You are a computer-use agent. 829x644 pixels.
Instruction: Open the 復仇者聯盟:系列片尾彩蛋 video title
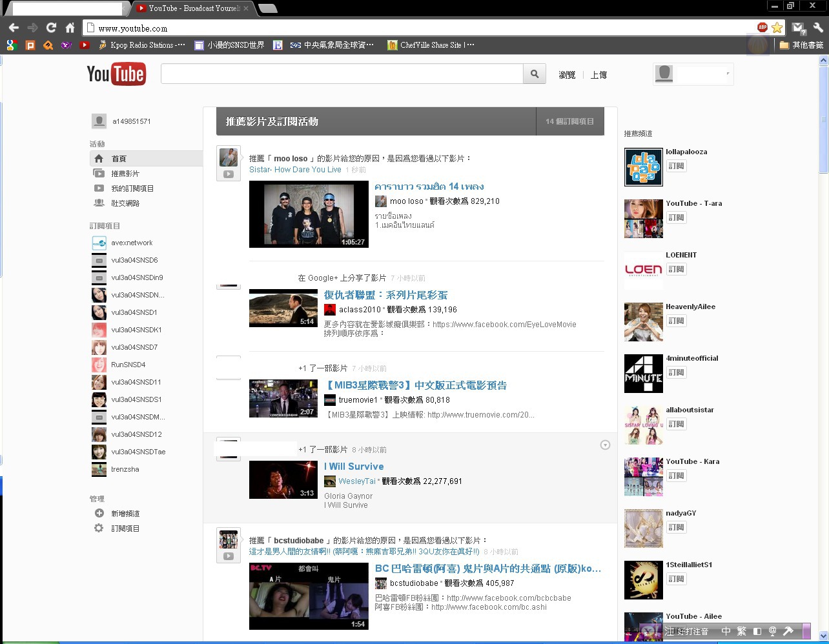click(x=385, y=295)
